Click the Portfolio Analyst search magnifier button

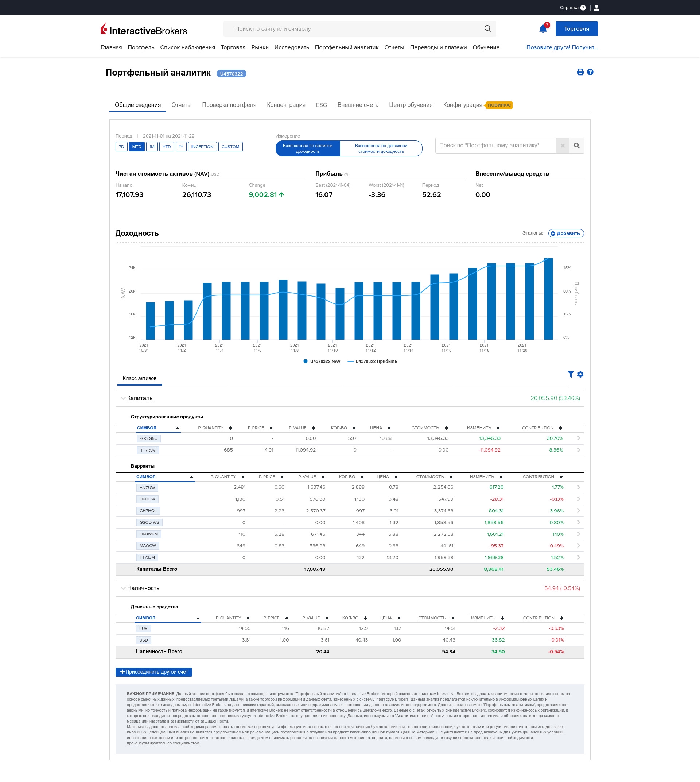pyautogui.click(x=576, y=146)
